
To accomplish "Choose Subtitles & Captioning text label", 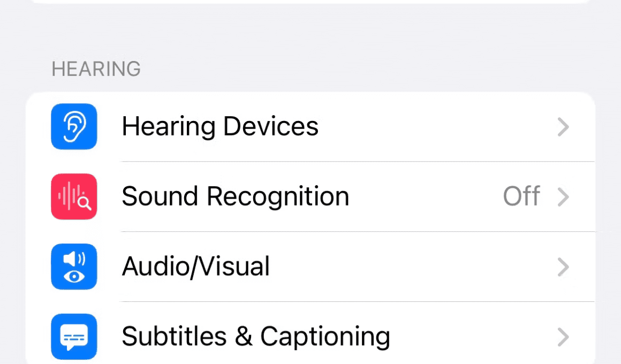I will [256, 337].
